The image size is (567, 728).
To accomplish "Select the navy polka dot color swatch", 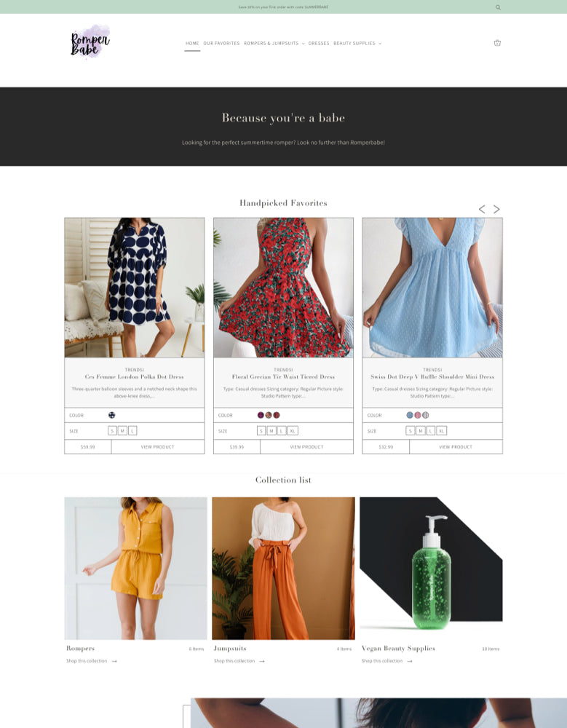I will tap(112, 415).
